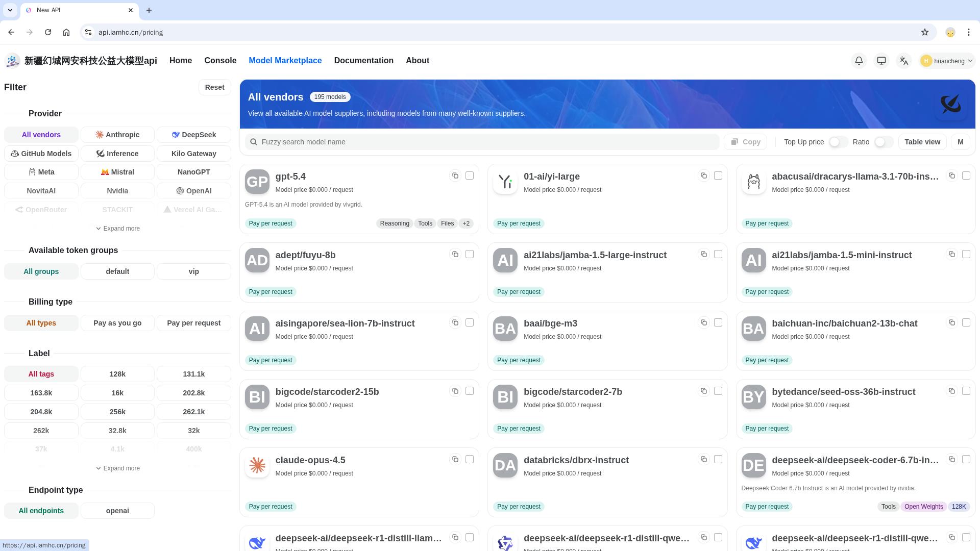Tick the claude-opus-4.5 checkbox
This screenshot has height=551, width=980.
click(x=470, y=459)
